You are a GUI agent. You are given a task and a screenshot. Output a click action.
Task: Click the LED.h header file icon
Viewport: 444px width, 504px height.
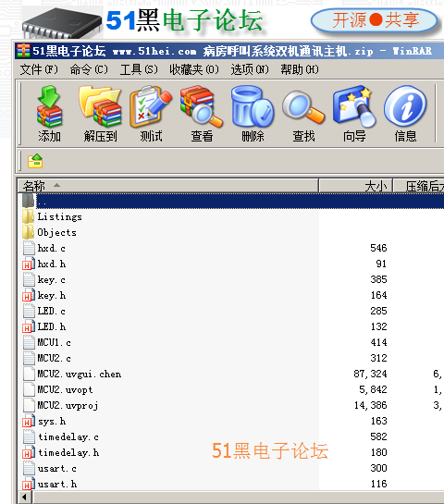[x=29, y=326]
